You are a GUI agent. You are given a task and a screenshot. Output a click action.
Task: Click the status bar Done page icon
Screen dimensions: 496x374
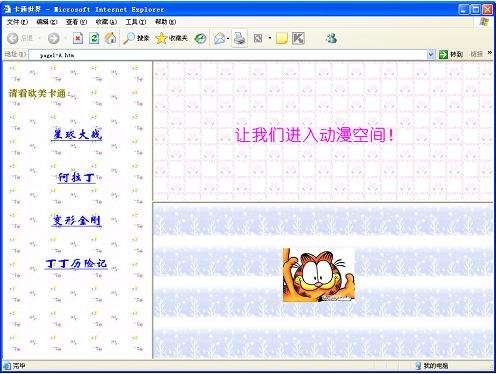click(7, 366)
